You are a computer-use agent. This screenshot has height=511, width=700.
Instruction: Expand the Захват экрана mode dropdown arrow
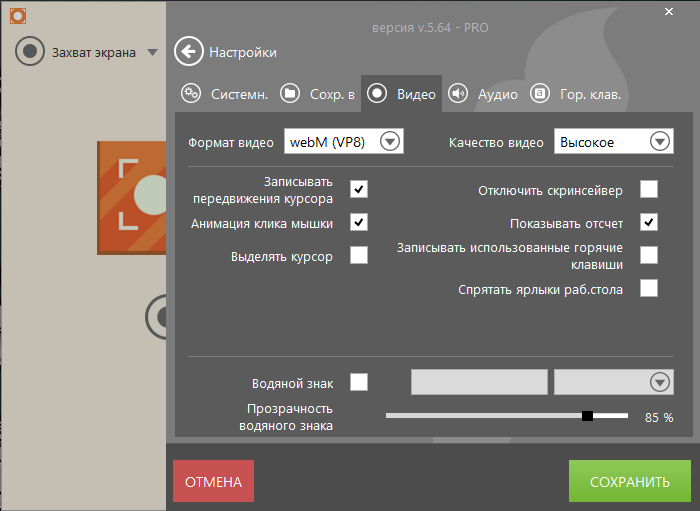point(152,53)
